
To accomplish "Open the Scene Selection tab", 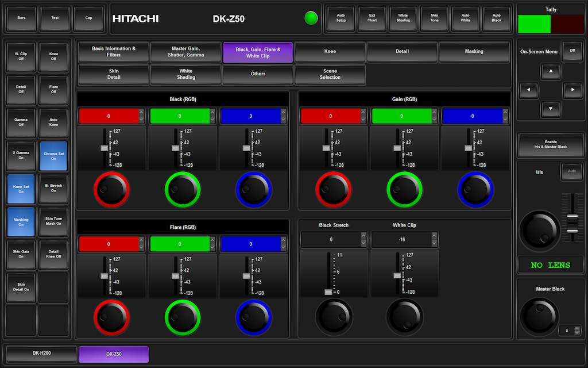I will coord(330,74).
